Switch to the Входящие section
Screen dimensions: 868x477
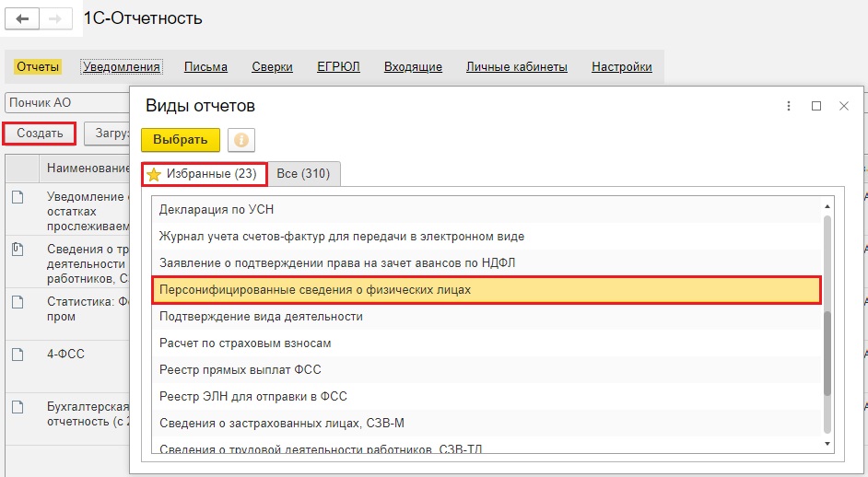[413, 67]
